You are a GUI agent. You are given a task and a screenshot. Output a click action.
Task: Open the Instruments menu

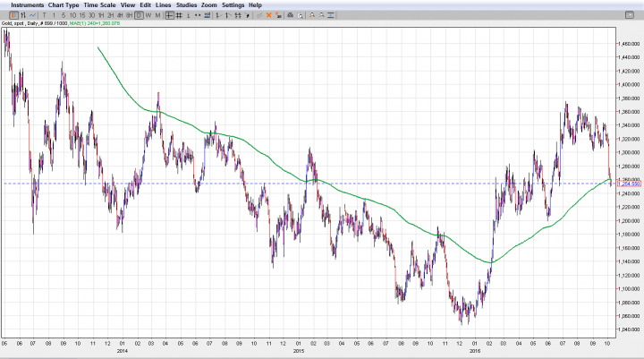26,5
